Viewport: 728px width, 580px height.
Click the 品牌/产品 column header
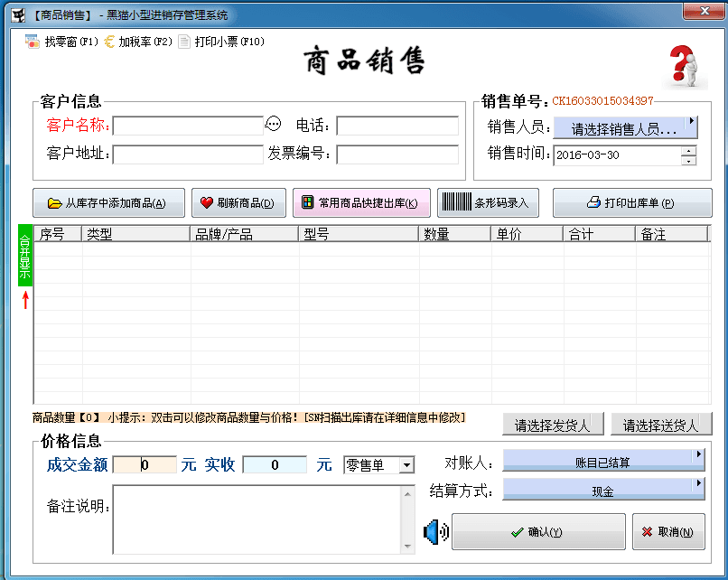pyautogui.click(x=244, y=234)
